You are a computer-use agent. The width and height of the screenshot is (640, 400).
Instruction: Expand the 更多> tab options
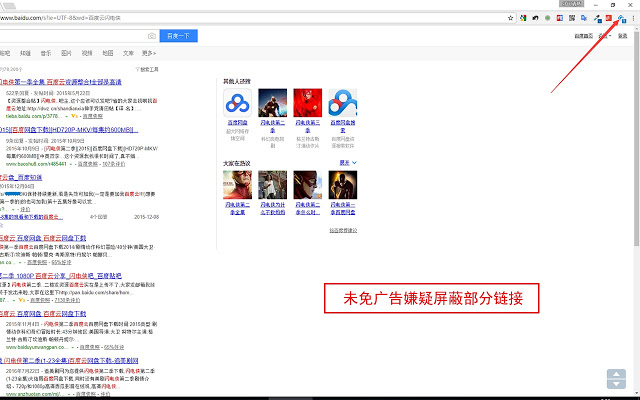click(149, 53)
